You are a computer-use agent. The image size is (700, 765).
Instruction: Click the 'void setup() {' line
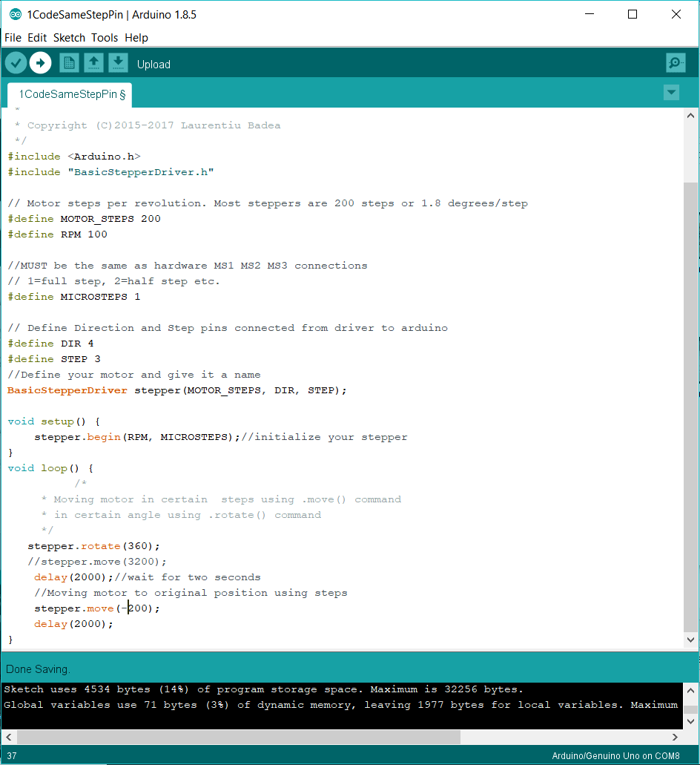click(x=53, y=421)
